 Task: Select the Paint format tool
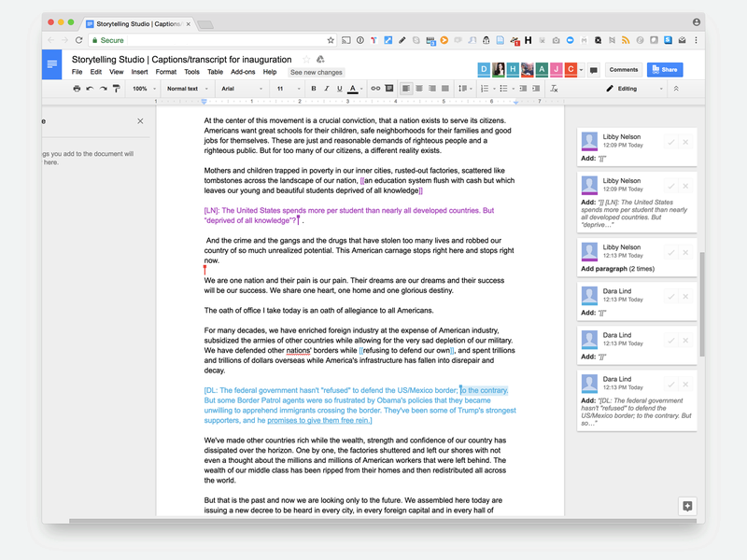click(x=116, y=89)
